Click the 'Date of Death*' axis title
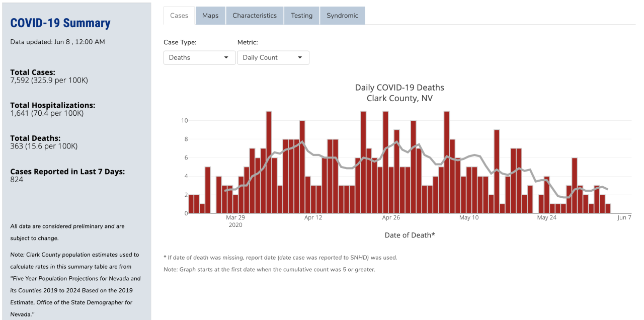Viewport: 644px width, 320px height. [x=410, y=235]
